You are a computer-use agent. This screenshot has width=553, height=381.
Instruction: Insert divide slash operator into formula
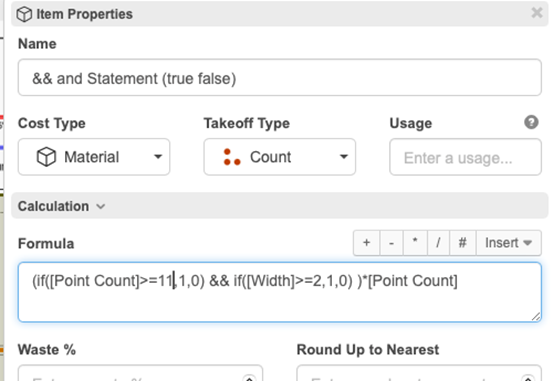click(438, 243)
